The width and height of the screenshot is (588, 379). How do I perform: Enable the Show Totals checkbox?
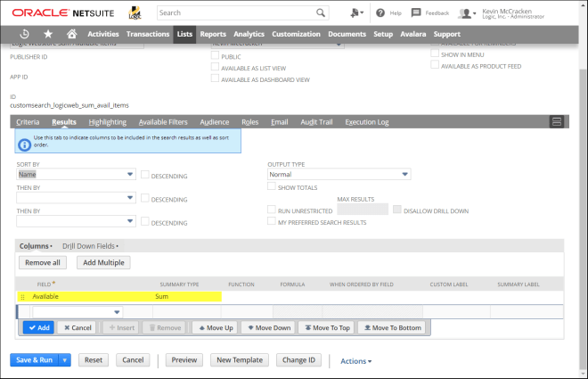(x=272, y=188)
